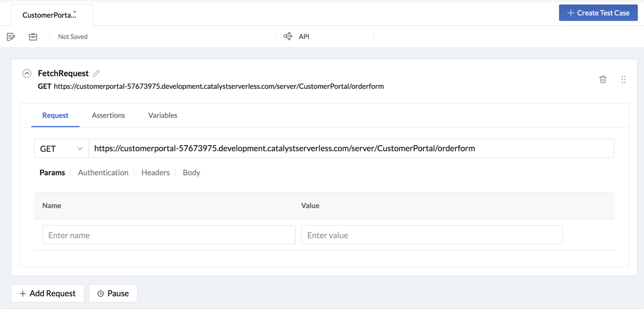Delete FetchRequest with the trash icon
The width and height of the screenshot is (644, 309).
[x=602, y=79]
